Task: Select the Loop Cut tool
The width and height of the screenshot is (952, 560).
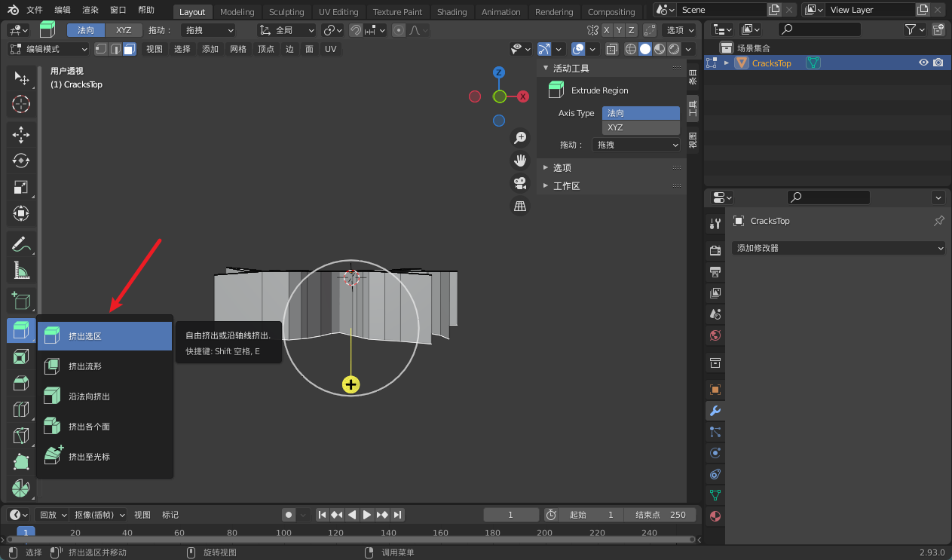Action: coord(21,409)
